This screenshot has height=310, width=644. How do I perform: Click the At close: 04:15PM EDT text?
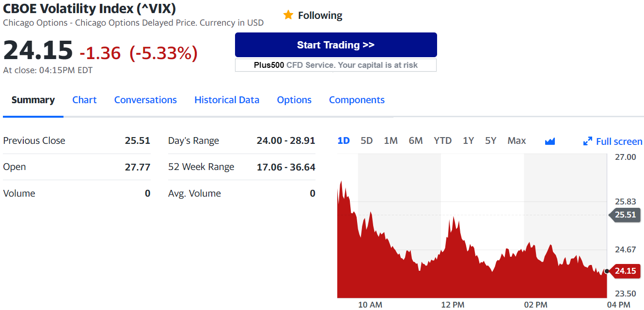coord(47,70)
